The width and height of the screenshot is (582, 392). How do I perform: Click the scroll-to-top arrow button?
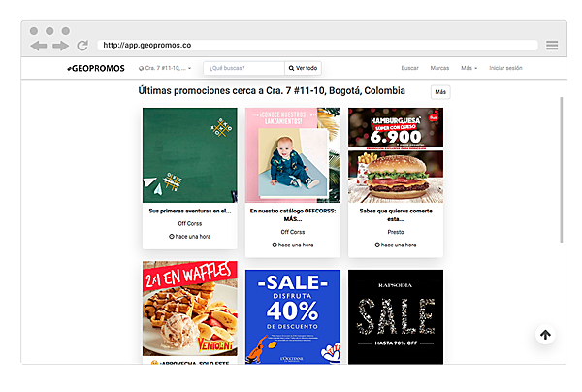[x=545, y=335]
